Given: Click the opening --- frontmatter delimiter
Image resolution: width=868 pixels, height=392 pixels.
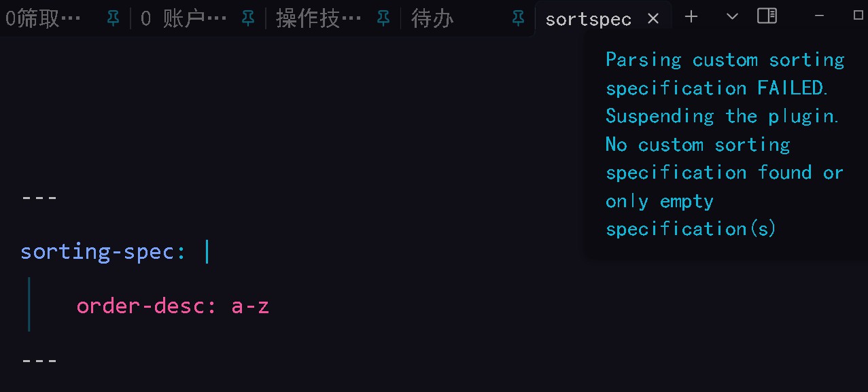Looking at the screenshot, I should point(39,198).
